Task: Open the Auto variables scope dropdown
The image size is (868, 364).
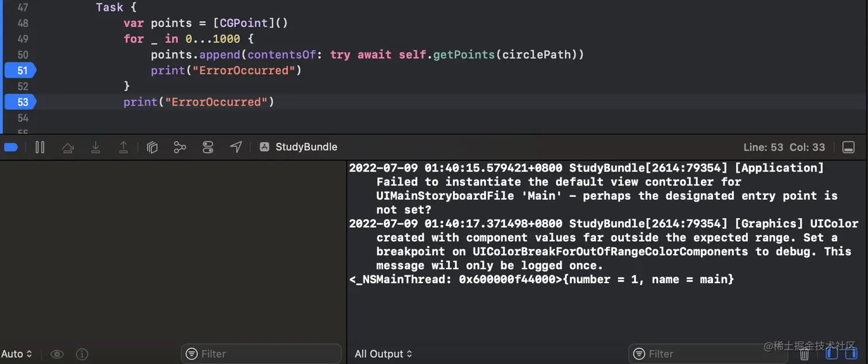Action: point(17,354)
